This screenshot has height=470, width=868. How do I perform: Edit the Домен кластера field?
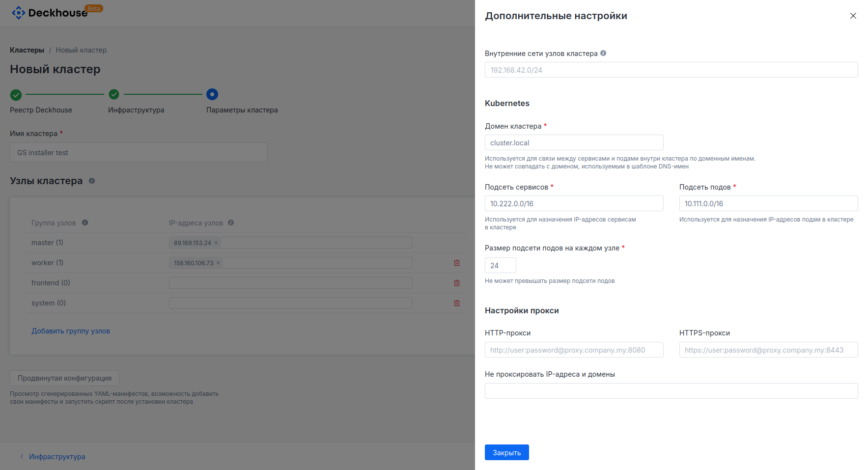574,142
